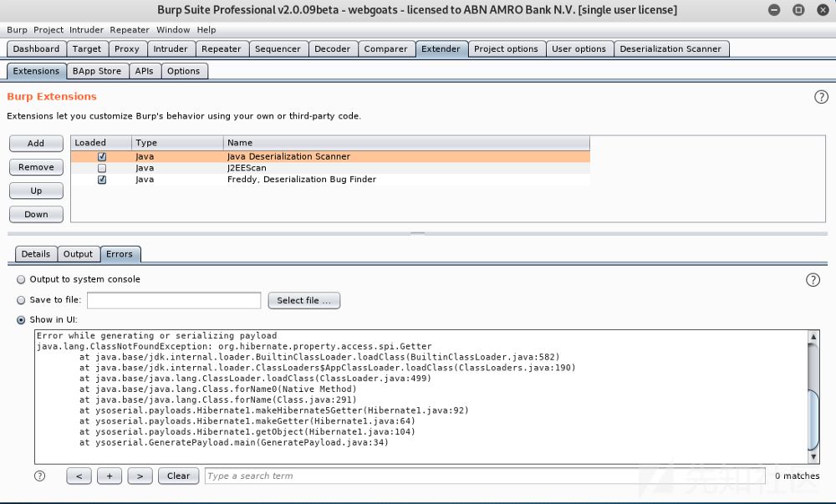The image size is (836, 504).
Task: Go to the next search match
Action: 140,476
